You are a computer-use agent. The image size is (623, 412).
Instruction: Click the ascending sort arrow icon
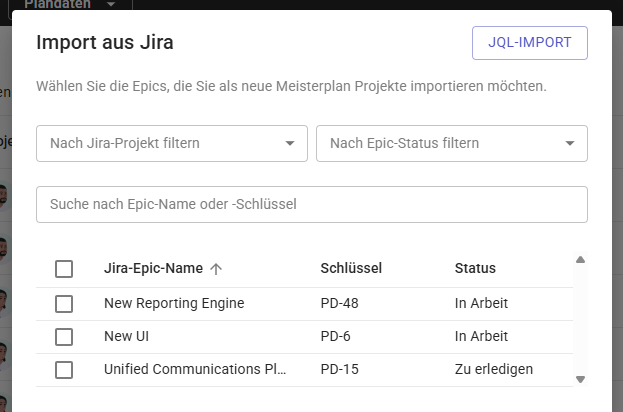point(216,269)
